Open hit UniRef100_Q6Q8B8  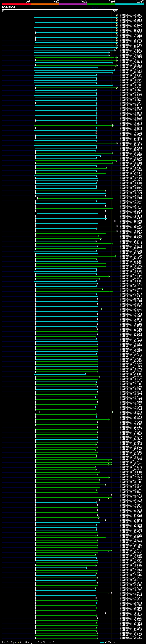[x=131, y=20]
